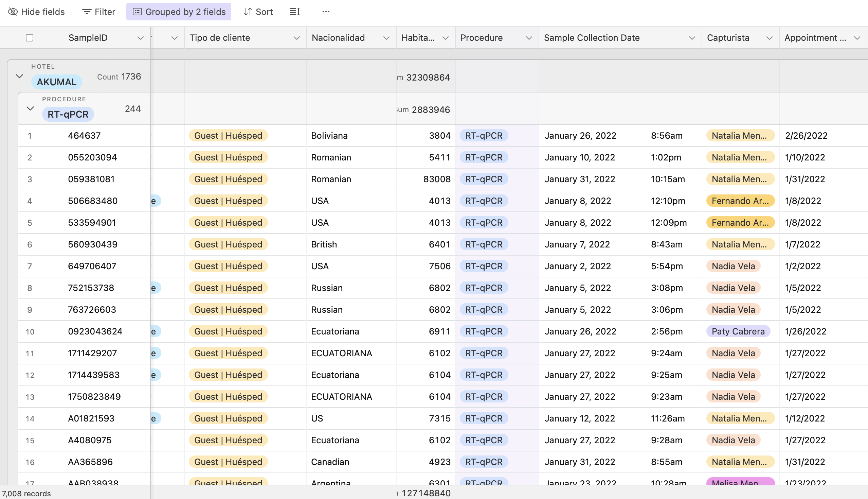
Task: Click Guest | Huésped tag in row 6
Action: click(x=228, y=244)
